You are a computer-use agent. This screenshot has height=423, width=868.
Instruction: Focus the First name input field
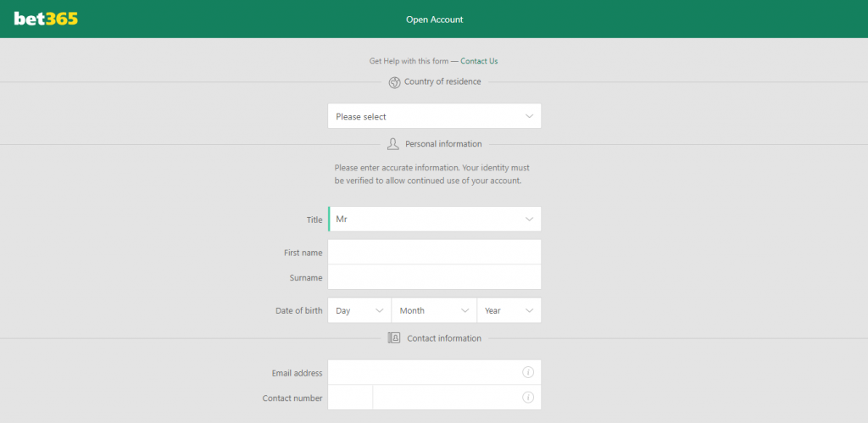(x=435, y=252)
